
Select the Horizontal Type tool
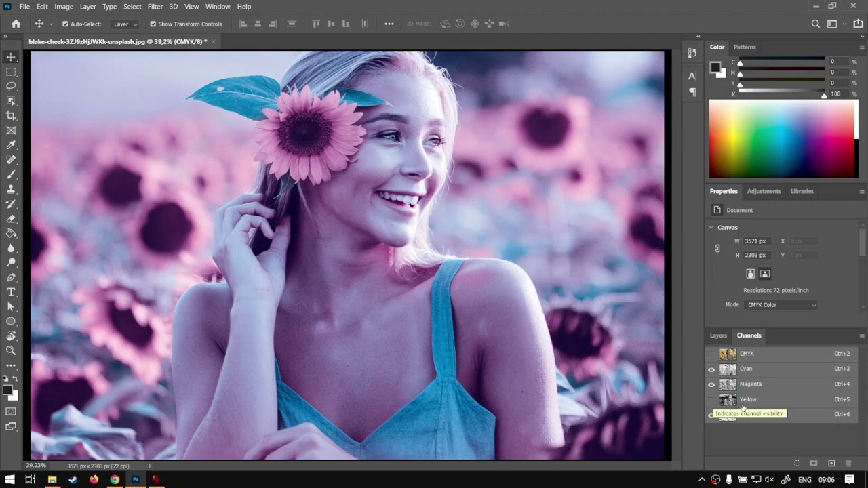(x=11, y=292)
